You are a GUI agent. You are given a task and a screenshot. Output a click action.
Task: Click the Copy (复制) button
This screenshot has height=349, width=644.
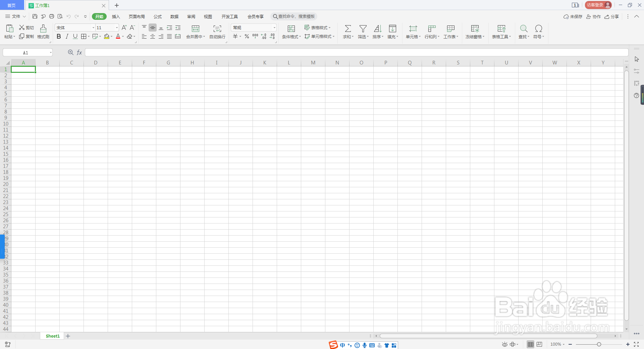(x=26, y=36)
